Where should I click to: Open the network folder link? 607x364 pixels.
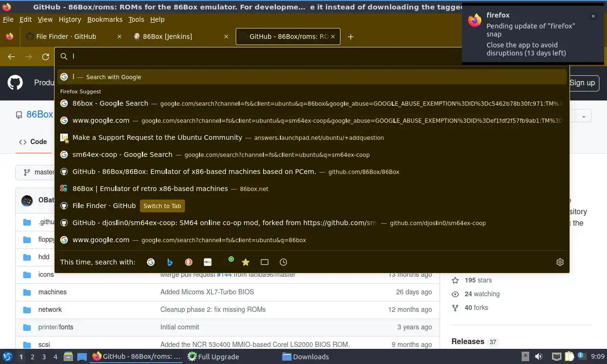click(x=50, y=309)
